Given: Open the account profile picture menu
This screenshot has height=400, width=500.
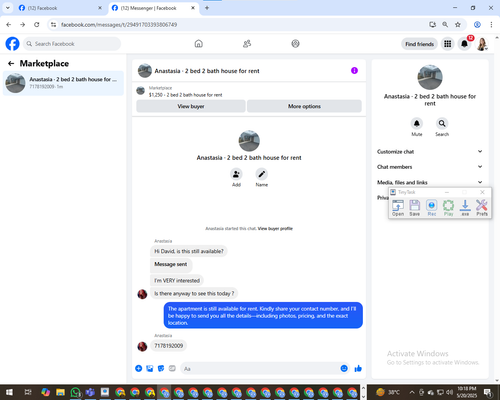Looking at the screenshot, I should tap(482, 44).
